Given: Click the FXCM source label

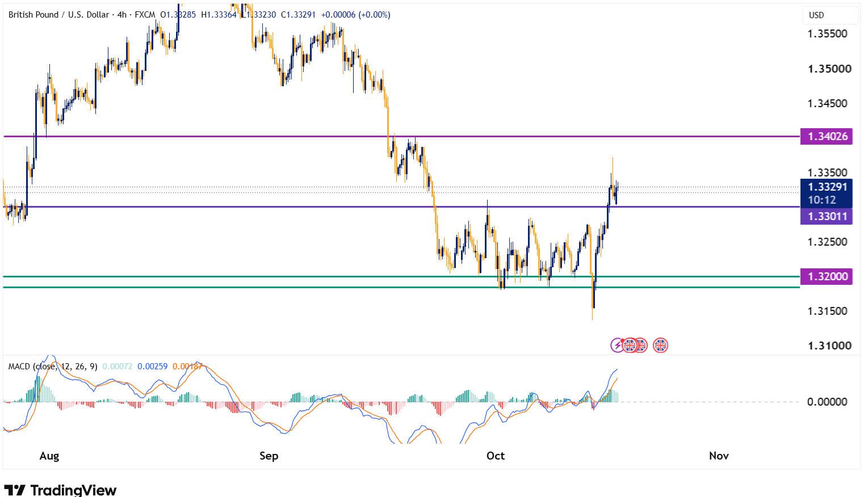Looking at the screenshot, I should click(145, 15).
